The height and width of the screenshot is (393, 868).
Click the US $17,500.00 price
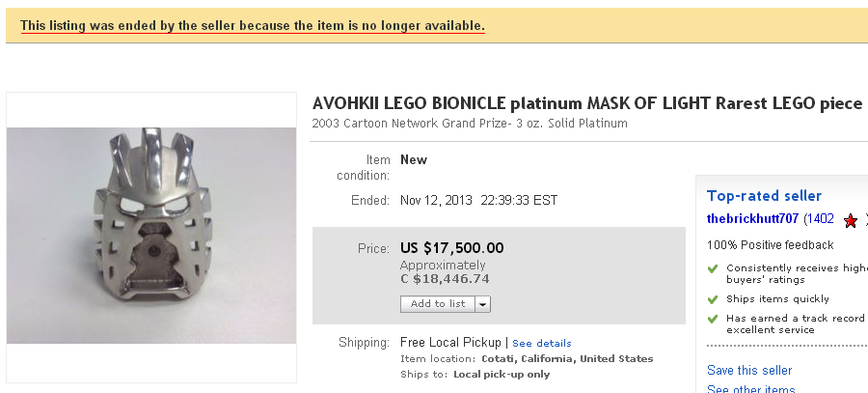tap(451, 248)
